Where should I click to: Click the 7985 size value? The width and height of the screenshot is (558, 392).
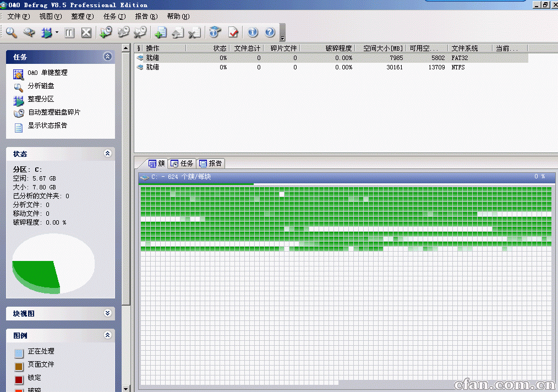396,58
